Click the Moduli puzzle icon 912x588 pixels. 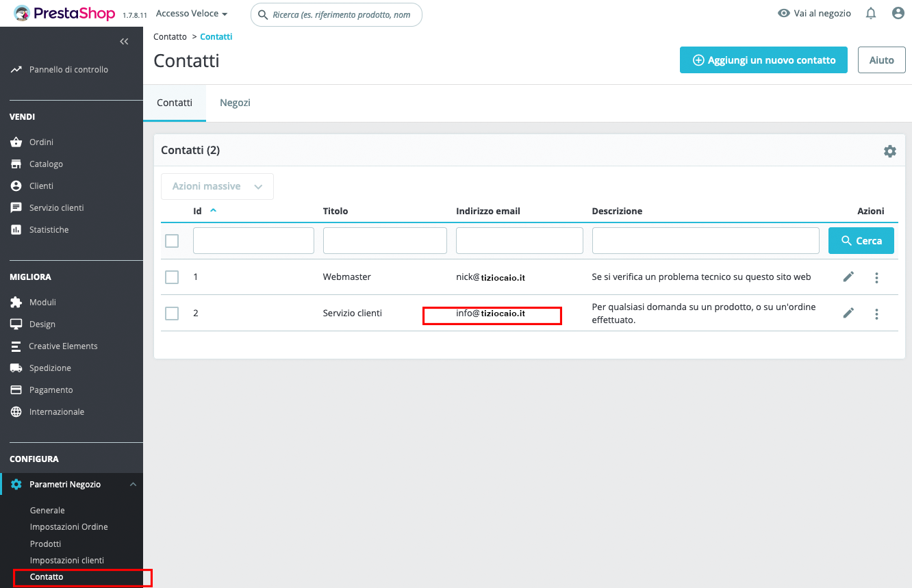coord(16,302)
